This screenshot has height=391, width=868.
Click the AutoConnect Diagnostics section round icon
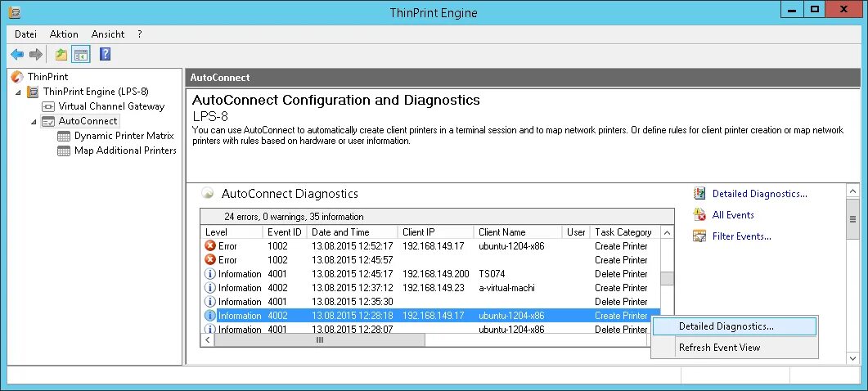point(208,193)
